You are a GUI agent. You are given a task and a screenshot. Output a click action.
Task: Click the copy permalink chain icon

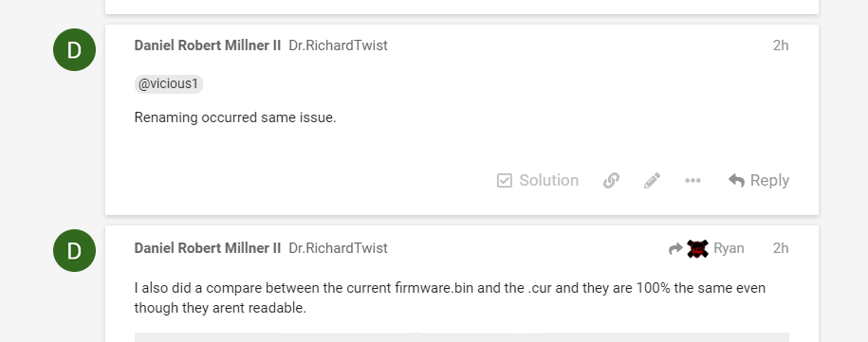pyautogui.click(x=611, y=181)
